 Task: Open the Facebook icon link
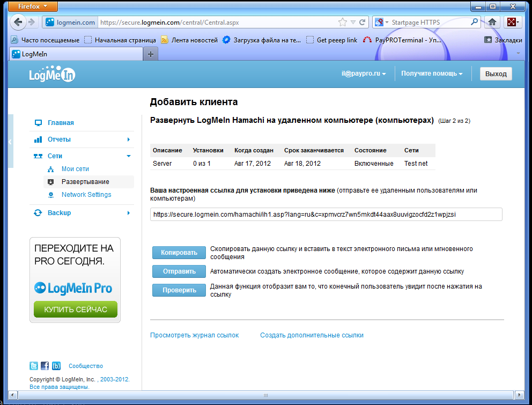click(45, 366)
